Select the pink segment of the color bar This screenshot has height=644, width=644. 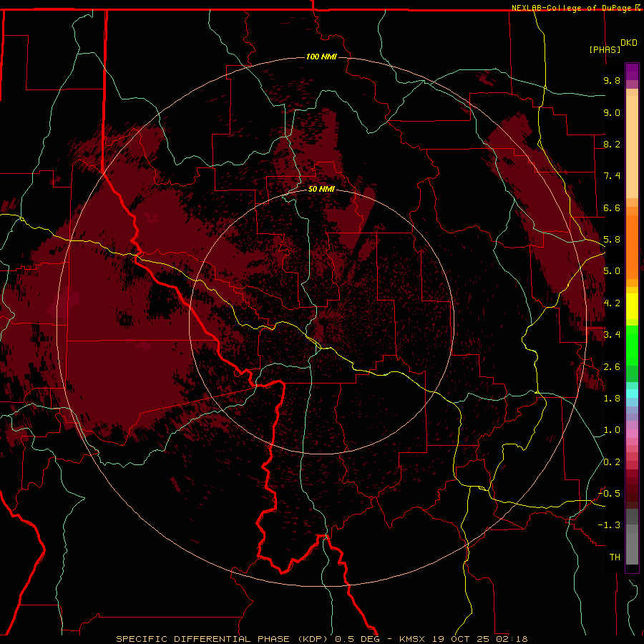point(632,434)
